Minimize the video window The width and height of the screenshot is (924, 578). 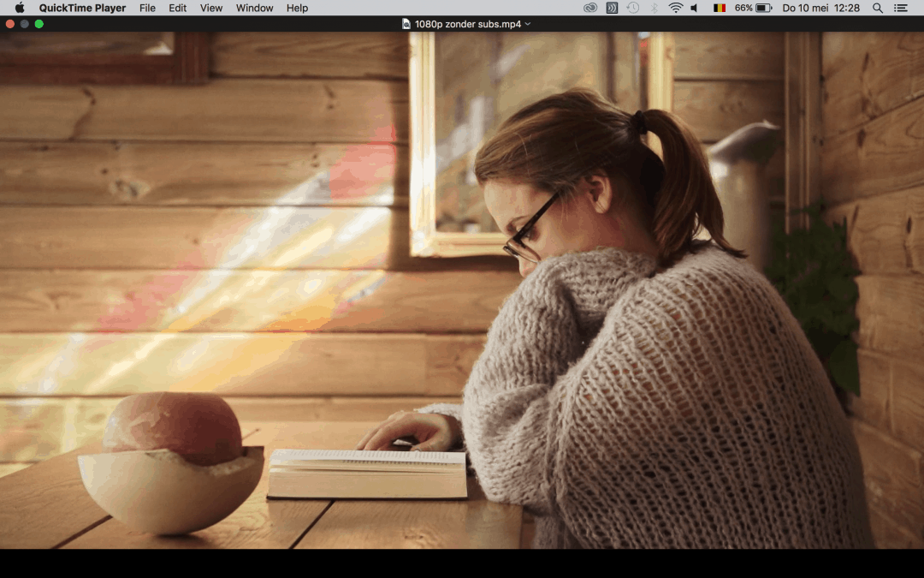tap(24, 24)
